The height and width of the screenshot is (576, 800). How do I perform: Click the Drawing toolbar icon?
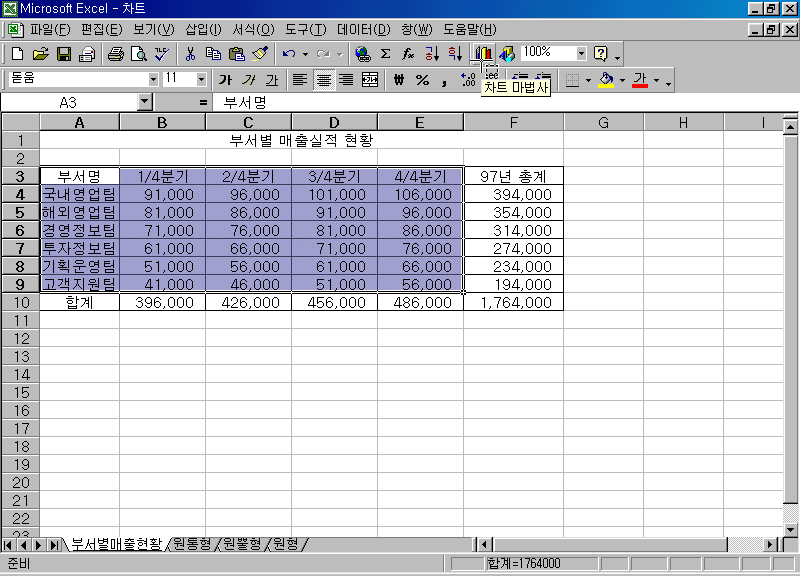[x=507, y=54]
